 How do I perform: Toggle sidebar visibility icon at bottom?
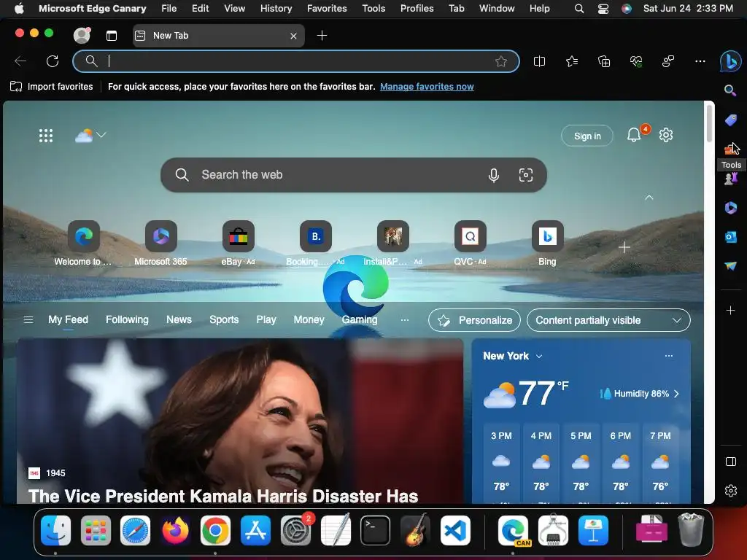click(731, 462)
